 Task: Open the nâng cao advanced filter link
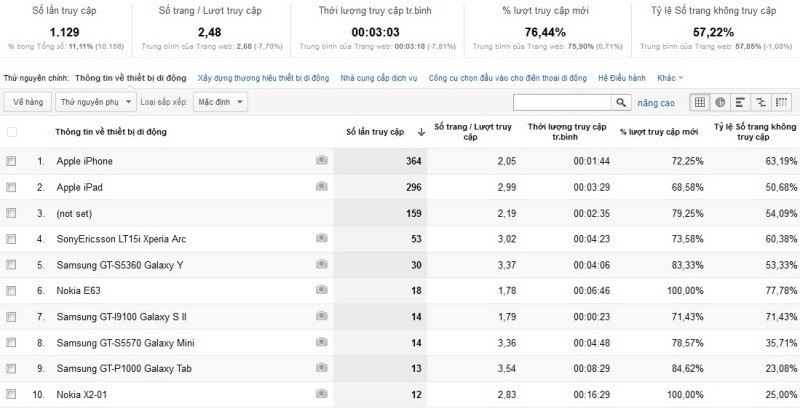tap(656, 103)
